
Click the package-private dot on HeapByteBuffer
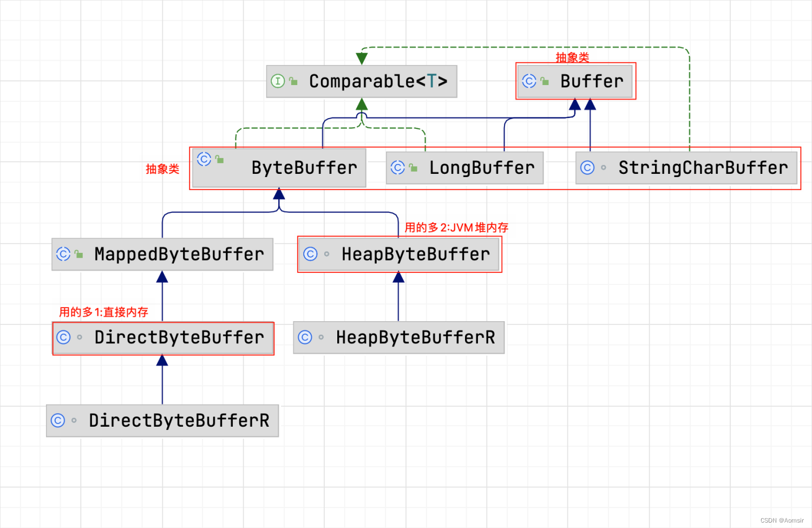(x=326, y=254)
